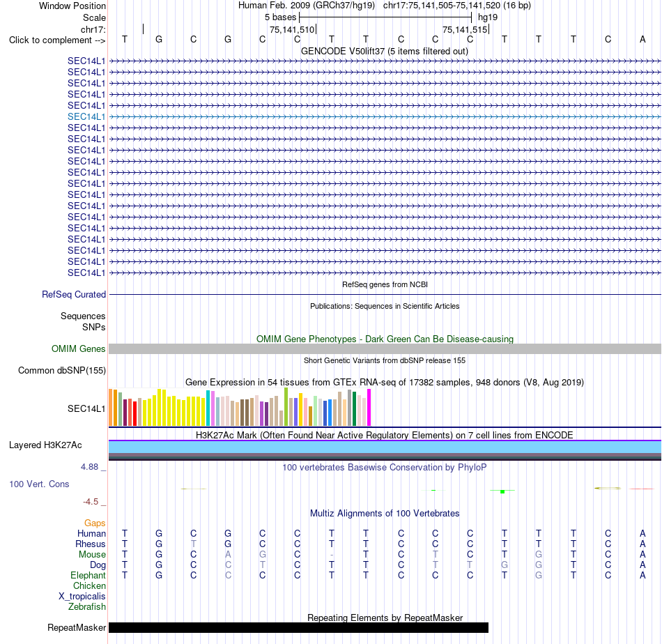Click the dark green bar in the GTEx chart
Screen dimensions: 662x644
click(354, 408)
